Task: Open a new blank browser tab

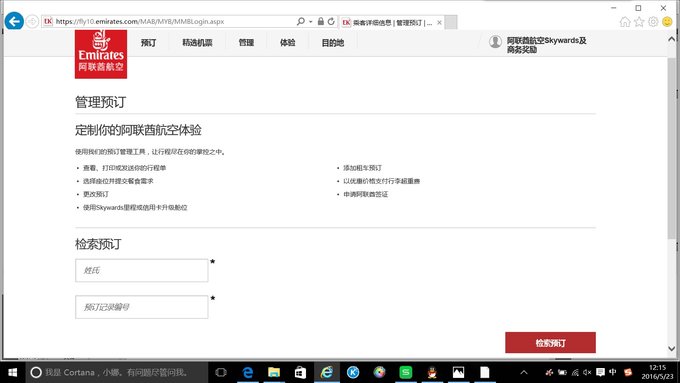Action: click(x=451, y=22)
